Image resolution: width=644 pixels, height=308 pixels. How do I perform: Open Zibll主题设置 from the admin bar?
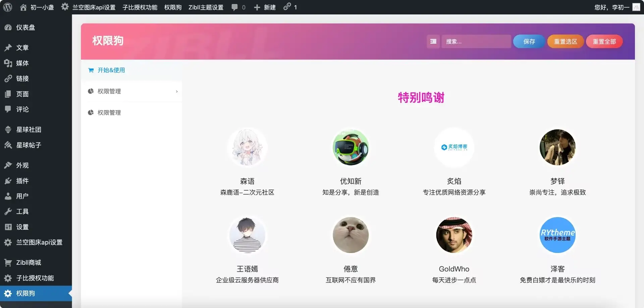click(x=206, y=7)
